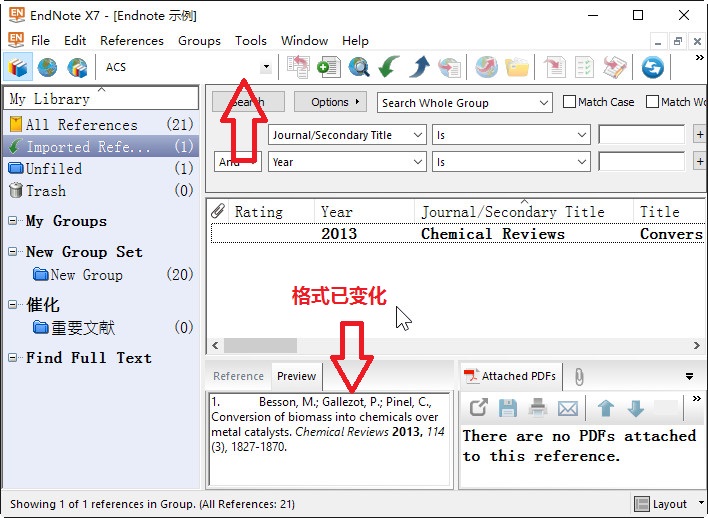708x518 pixels.
Task: Click the blue Export arrow icon
Action: [x=419, y=67]
